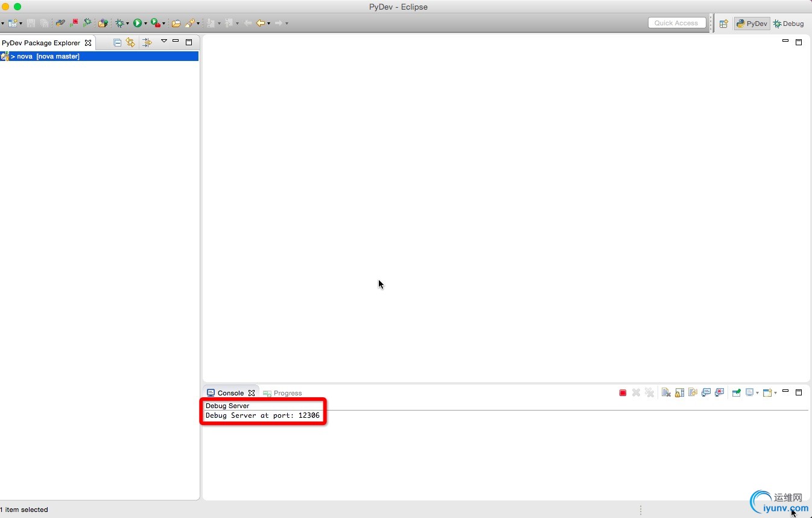Viewport: 812px width, 518px height.
Task: Close the PyDev Package Explorer tab
Action: pos(88,43)
